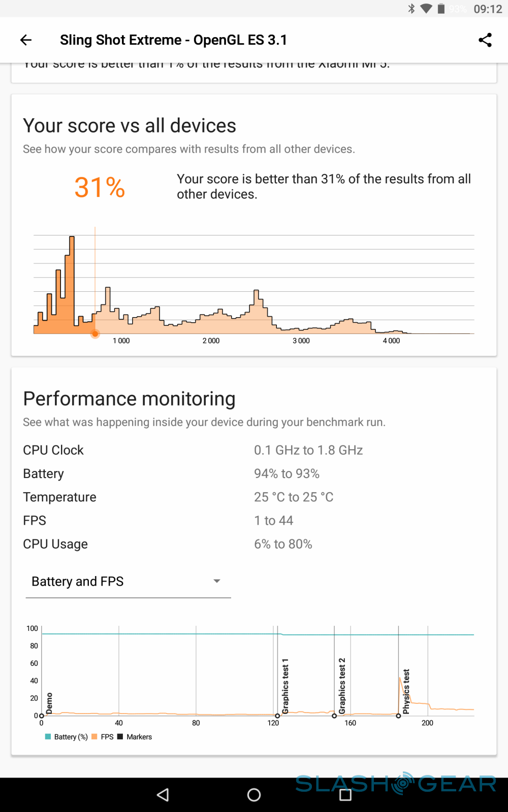Select the Demo marker on chart
This screenshot has height=812, width=508.
42,716
